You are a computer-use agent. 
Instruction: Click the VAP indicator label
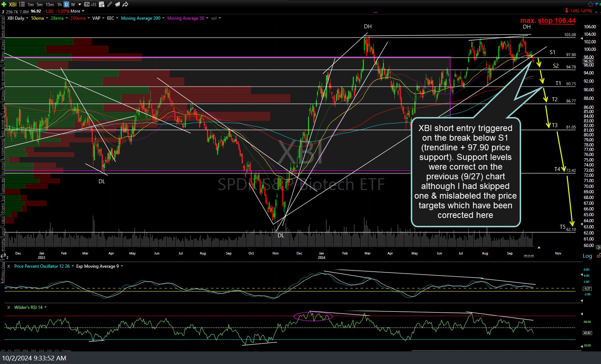click(x=96, y=18)
